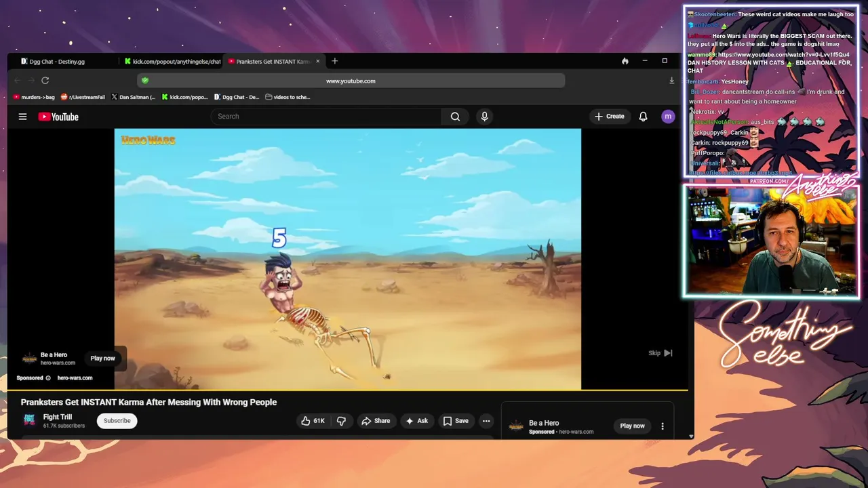Open more actions three-dot menu beside Save
868x488 pixels.
click(486, 421)
